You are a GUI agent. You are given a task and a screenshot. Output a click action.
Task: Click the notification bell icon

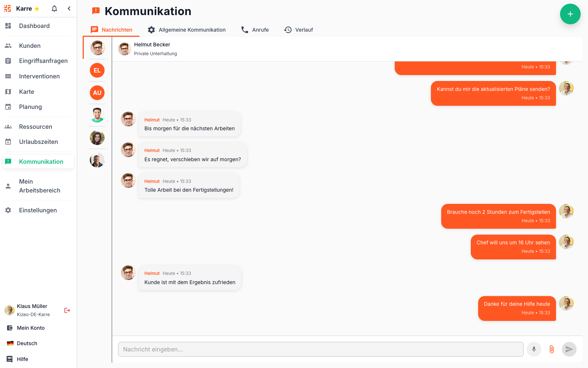(54, 8)
